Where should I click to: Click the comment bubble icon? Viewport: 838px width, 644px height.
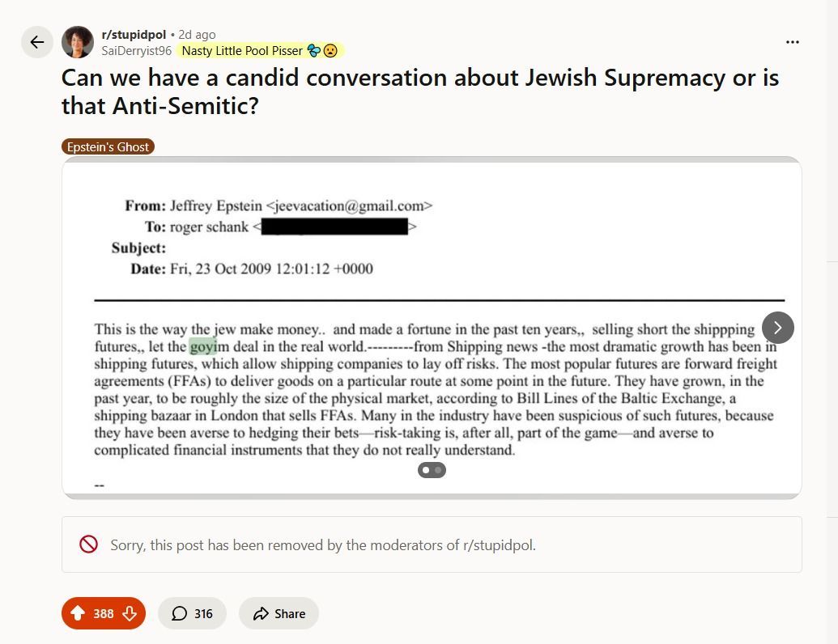click(x=180, y=613)
